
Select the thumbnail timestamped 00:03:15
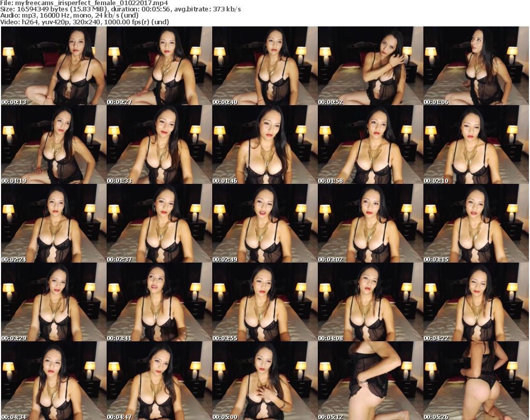476,223
